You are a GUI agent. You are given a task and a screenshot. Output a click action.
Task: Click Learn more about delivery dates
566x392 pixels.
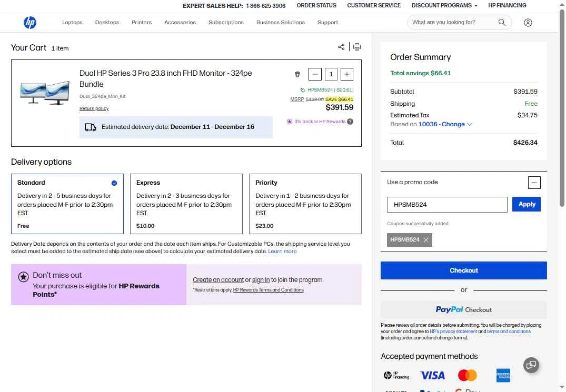[282, 252]
